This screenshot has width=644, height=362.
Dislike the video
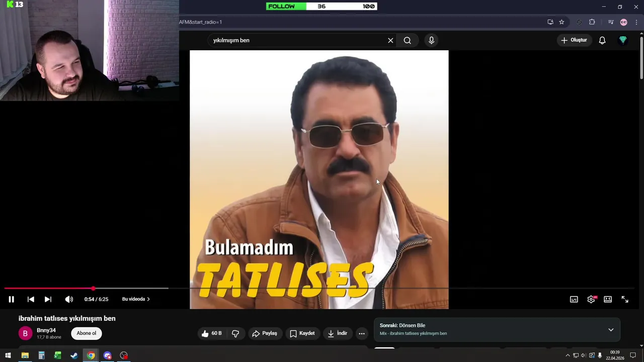[235, 333]
